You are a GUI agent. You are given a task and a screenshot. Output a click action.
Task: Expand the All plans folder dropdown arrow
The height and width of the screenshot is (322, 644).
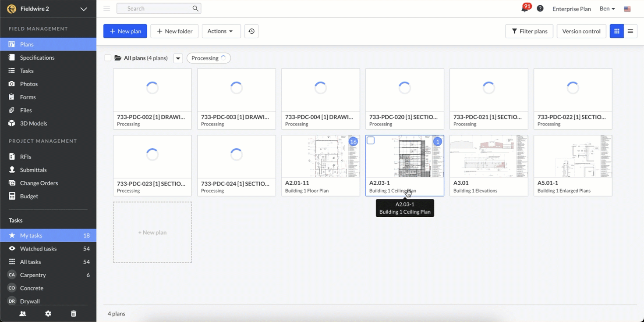pos(178,58)
